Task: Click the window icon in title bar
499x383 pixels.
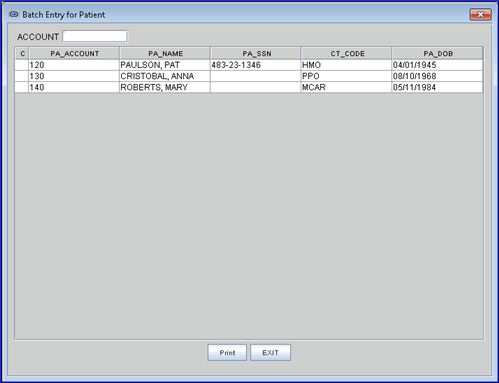Action: (14, 14)
